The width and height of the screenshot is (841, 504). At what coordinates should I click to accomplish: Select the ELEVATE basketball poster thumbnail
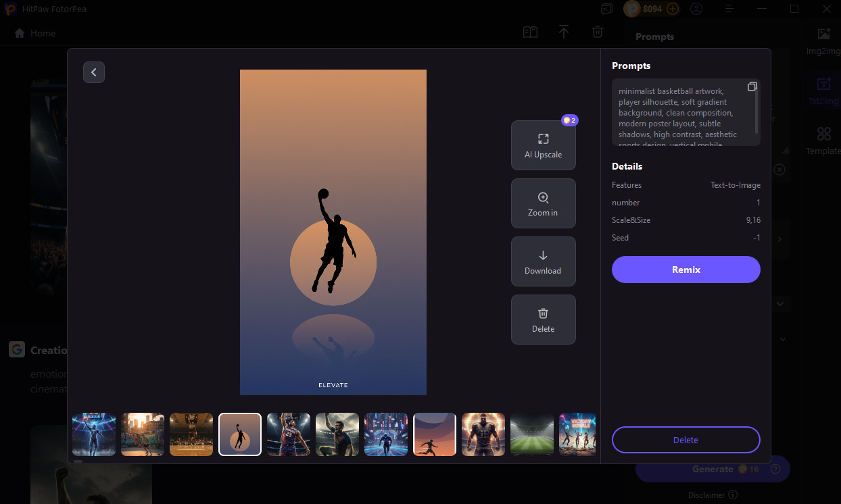point(239,434)
